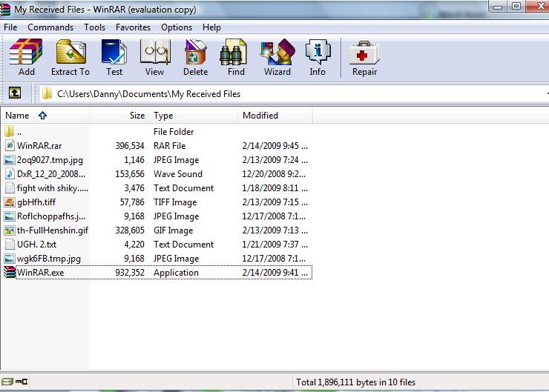The image size is (549, 392).
Task: Click the 'Wave Sound' type cell
Action: pyautogui.click(x=178, y=174)
